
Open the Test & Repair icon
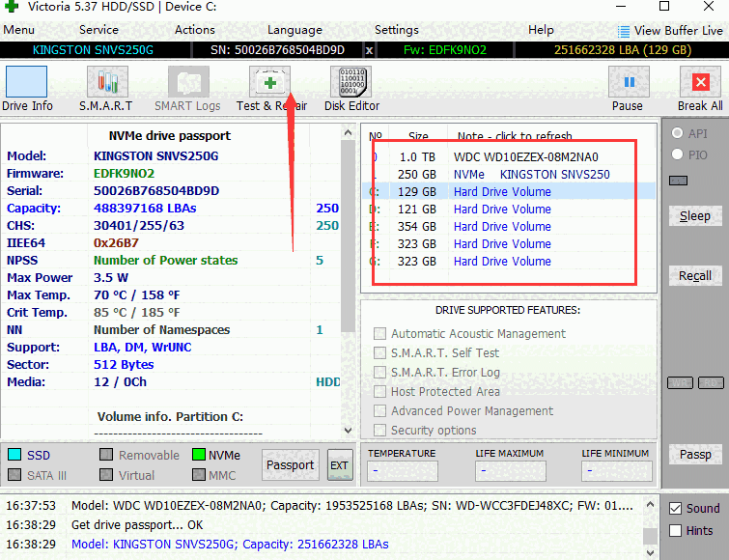(x=269, y=82)
